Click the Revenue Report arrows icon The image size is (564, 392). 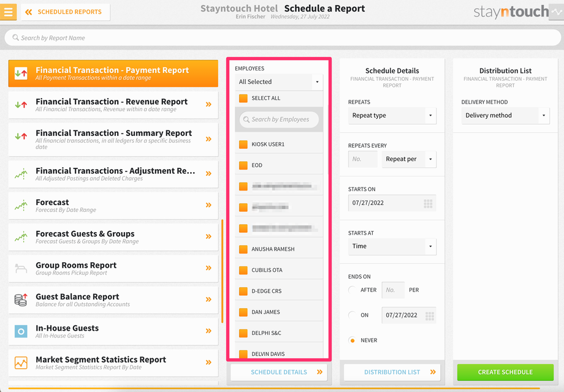tap(21, 105)
